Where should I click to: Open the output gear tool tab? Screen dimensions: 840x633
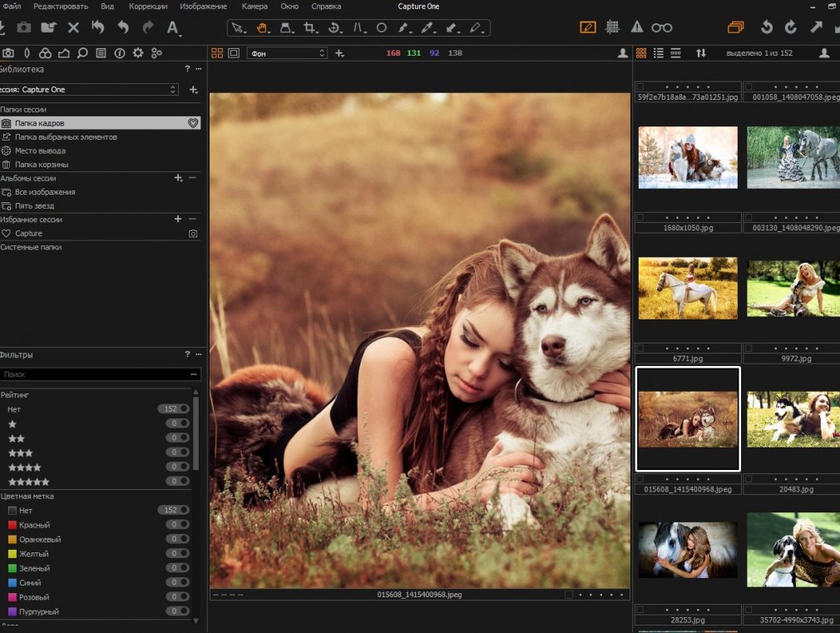click(138, 53)
